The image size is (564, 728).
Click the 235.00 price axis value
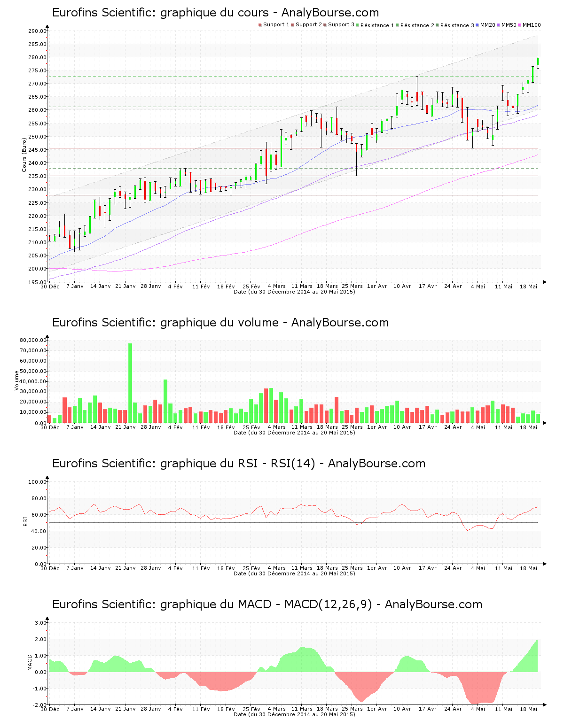pyautogui.click(x=37, y=176)
